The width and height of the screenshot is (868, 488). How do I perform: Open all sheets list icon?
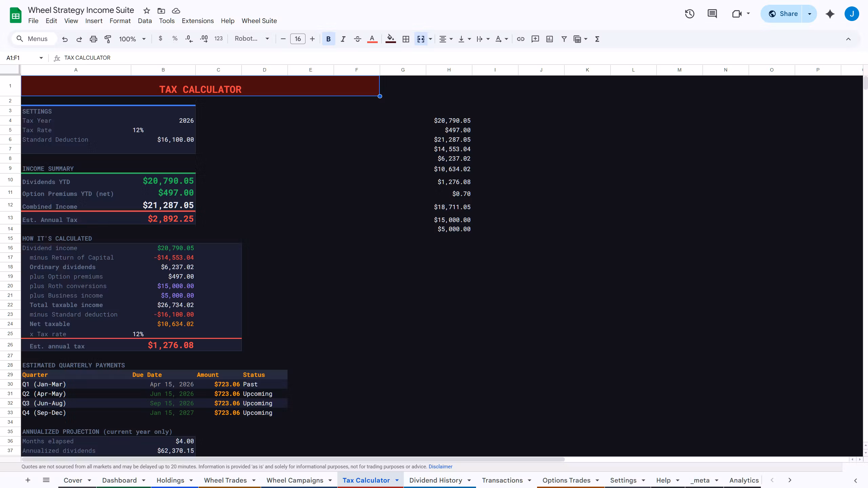46,480
